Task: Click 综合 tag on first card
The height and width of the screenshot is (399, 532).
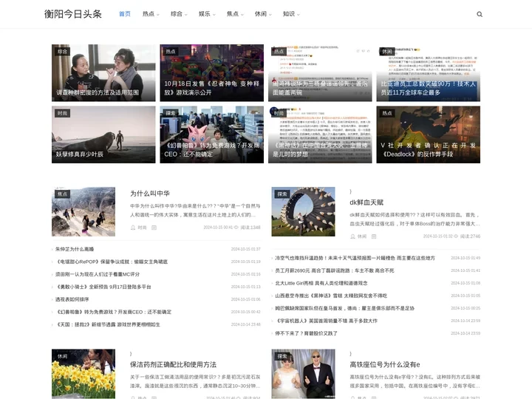Action: 62,52
